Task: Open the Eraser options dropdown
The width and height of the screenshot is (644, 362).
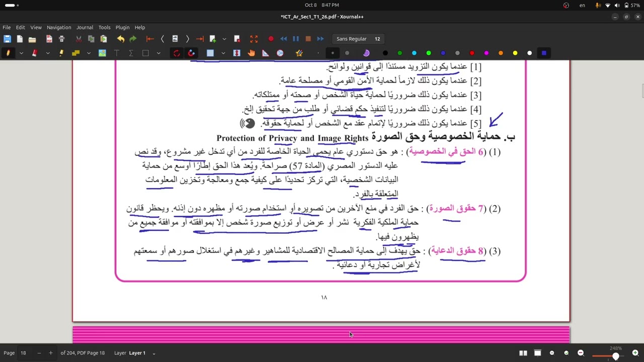Action: (x=48, y=53)
